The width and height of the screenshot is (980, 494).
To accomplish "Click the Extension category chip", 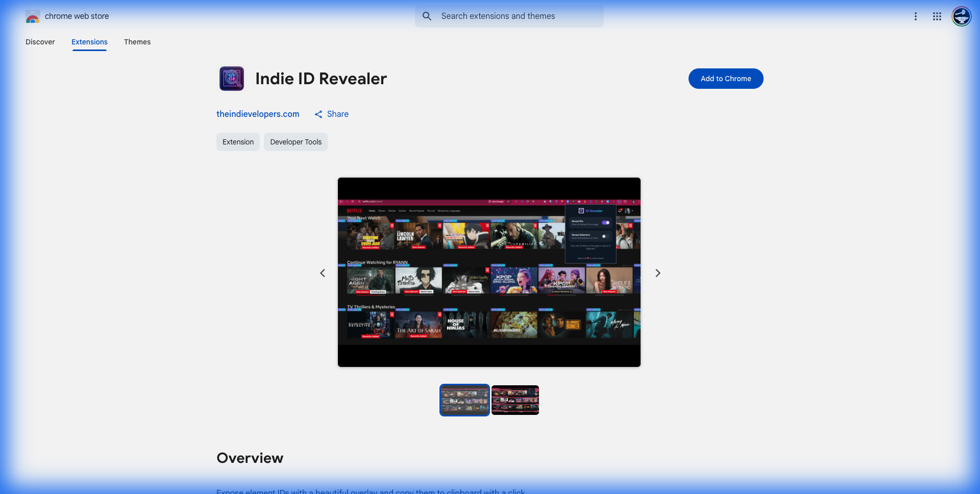I will (238, 142).
